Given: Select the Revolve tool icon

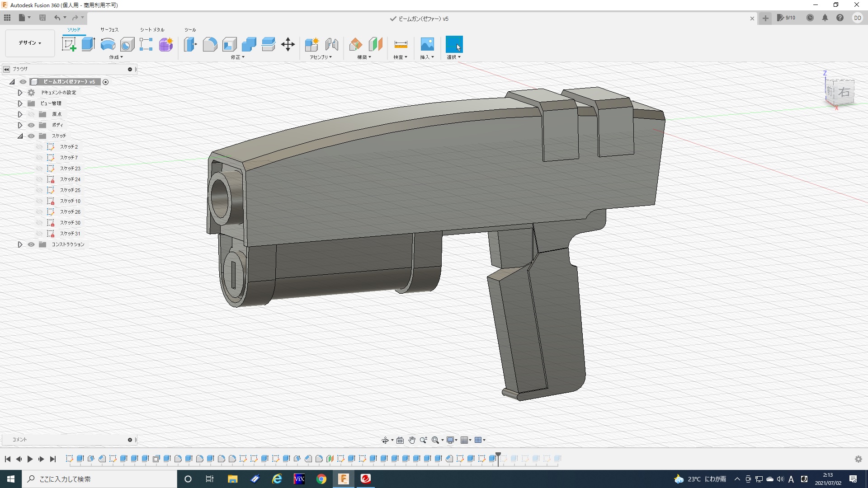Looking at the screenshot, I should [x=108, y=44].
